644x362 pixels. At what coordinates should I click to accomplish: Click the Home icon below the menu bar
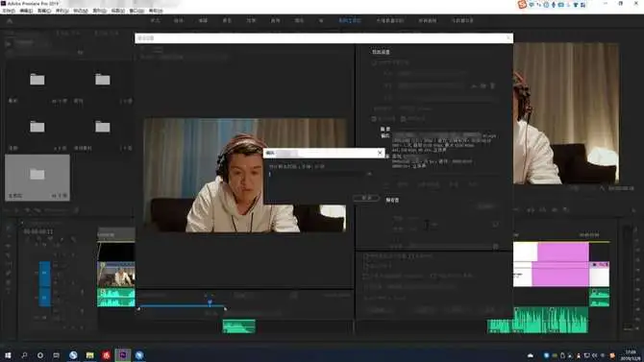coord(10,21)
